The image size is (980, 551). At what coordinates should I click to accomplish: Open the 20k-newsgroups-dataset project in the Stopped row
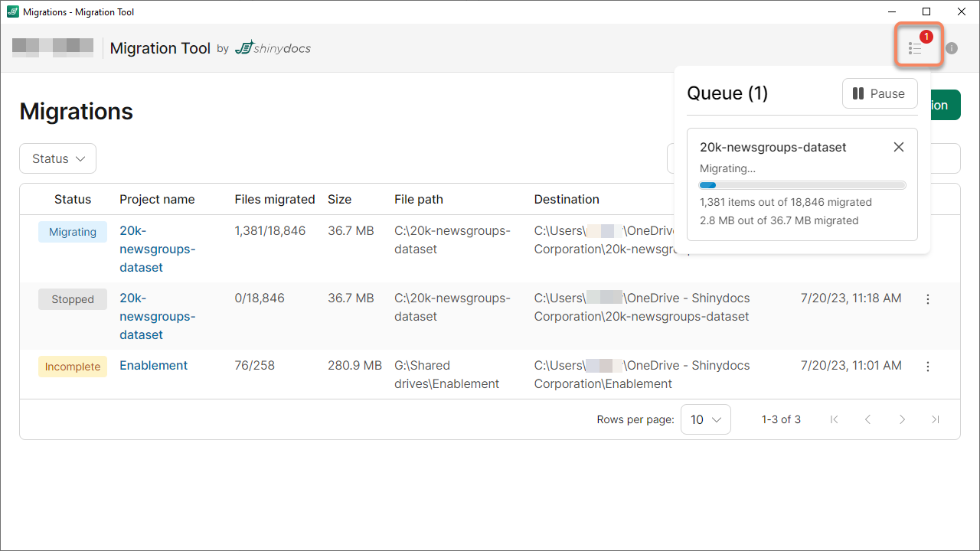click(x=157, y=317)
